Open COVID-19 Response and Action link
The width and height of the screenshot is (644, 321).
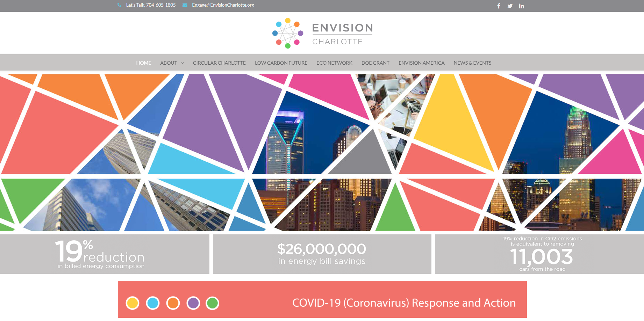point(404,302)
